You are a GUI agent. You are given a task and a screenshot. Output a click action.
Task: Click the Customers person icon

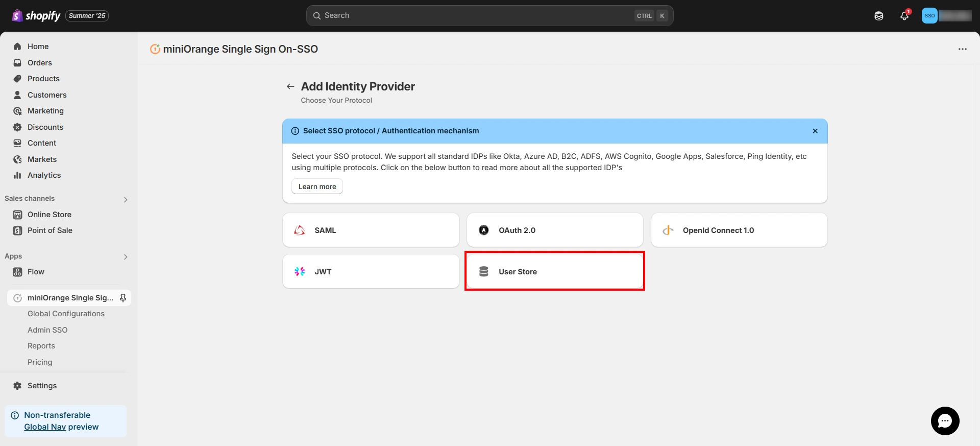17,95
